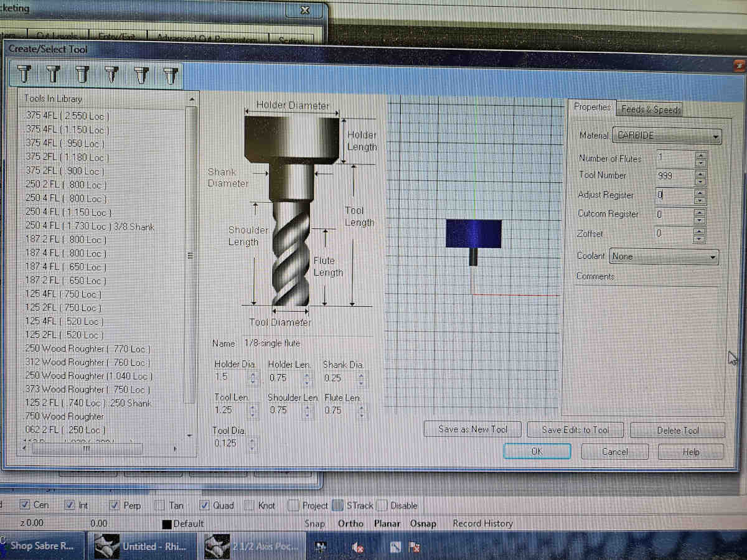
Task: Toggle Record History in the status bar
Action: [x=482, y=524]
